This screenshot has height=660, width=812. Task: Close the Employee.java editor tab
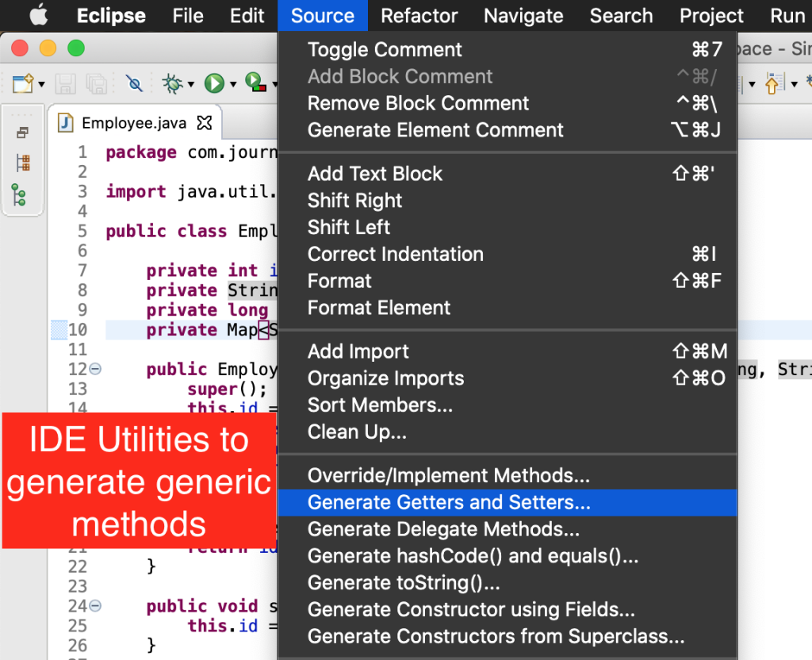click(x=205, y=123)
